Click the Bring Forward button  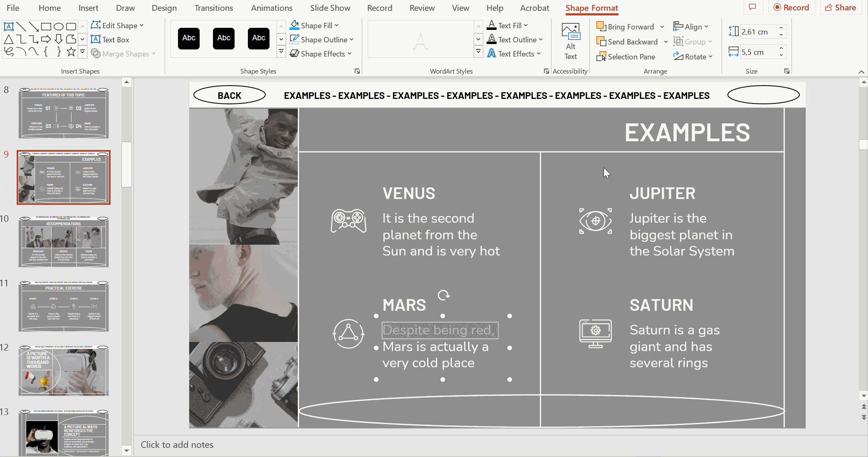click(x=626, y=27)
